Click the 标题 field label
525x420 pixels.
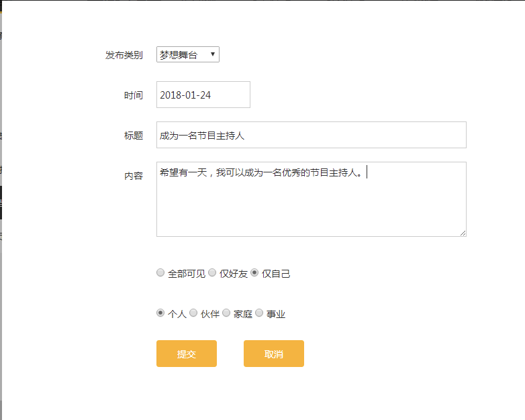[x=133, y=136]
